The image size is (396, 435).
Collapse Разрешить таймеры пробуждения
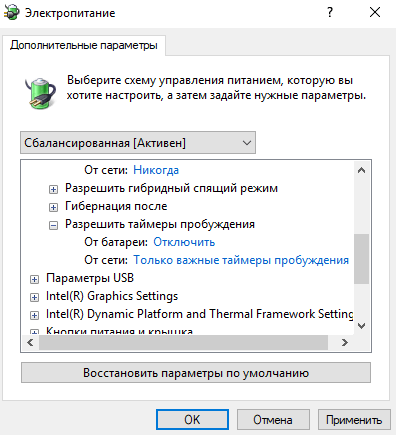point(53,225)
